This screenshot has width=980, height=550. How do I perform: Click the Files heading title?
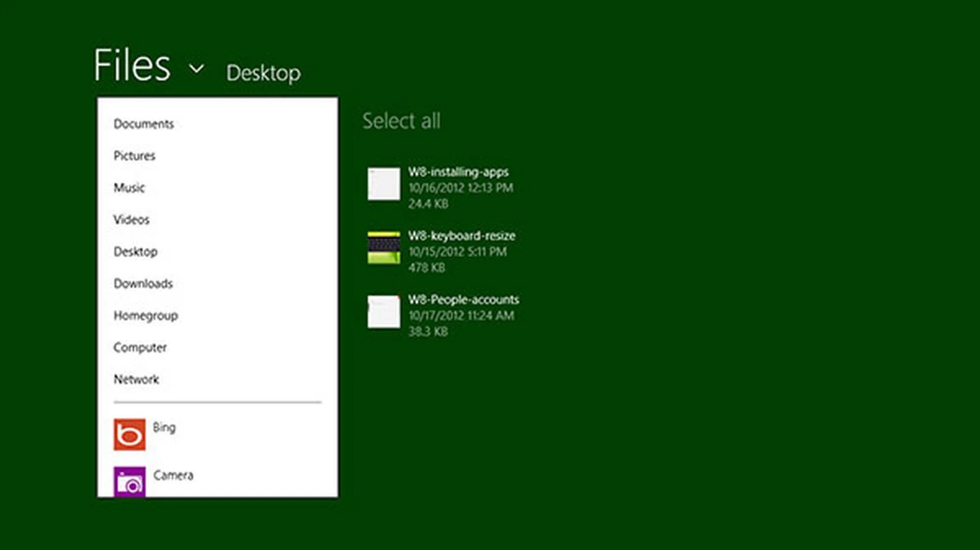coord(132,65)
